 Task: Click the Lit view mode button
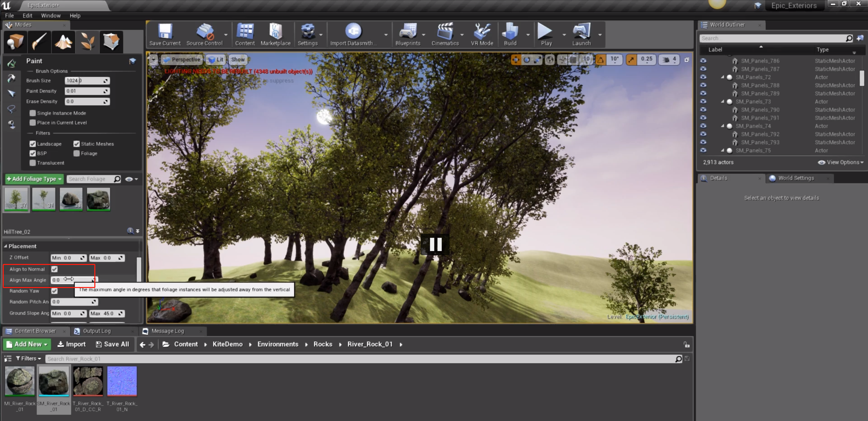[x=216, y=60]
